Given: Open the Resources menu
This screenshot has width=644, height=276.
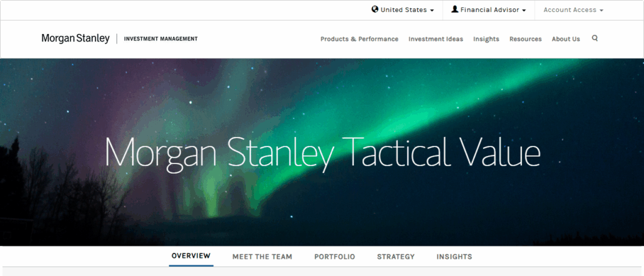Looking at the screenshot, I should 526,39.
